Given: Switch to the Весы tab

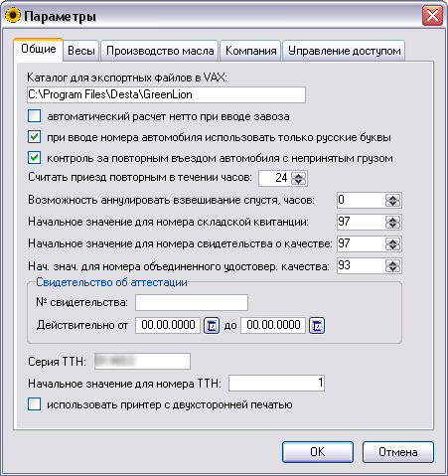Looking at the screenshot, I should pyautogui.click(x=81, y=51).
